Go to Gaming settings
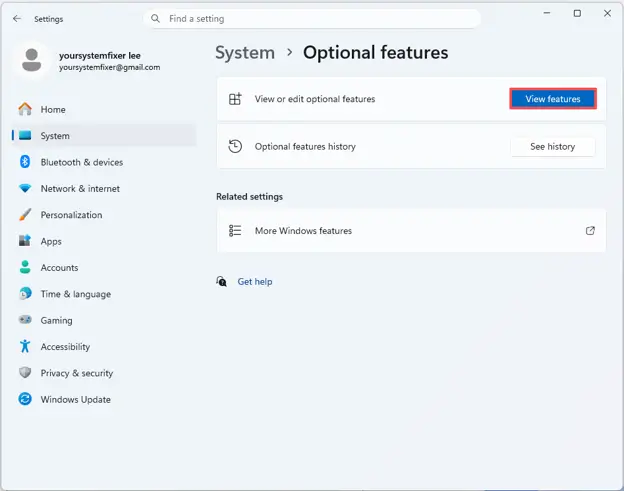Viewport: 624px width, 491px height. click(103, 320)
